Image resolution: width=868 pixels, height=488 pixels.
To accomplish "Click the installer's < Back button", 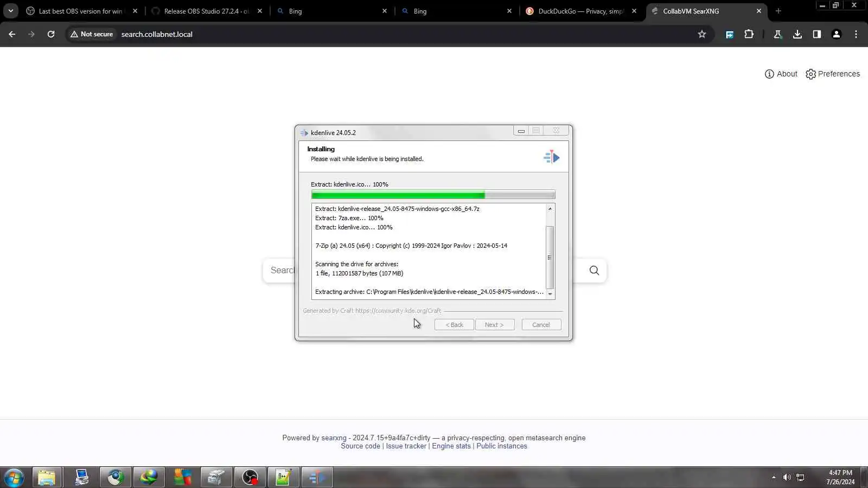I will [454, 325].
